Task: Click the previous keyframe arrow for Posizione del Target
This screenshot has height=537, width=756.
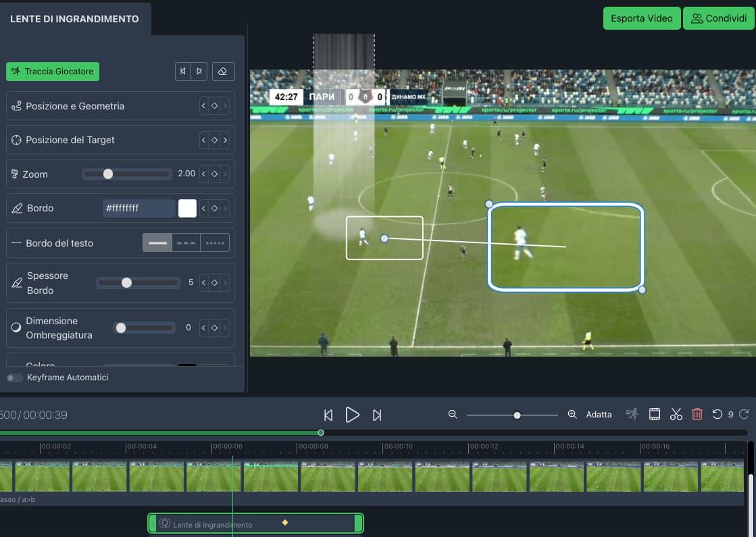Action: pos(203,140)
